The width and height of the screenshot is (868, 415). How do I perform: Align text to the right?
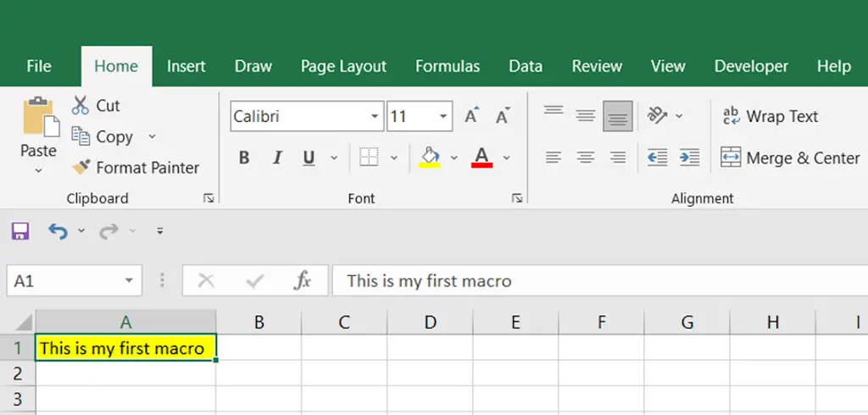[x=618, y=158]
